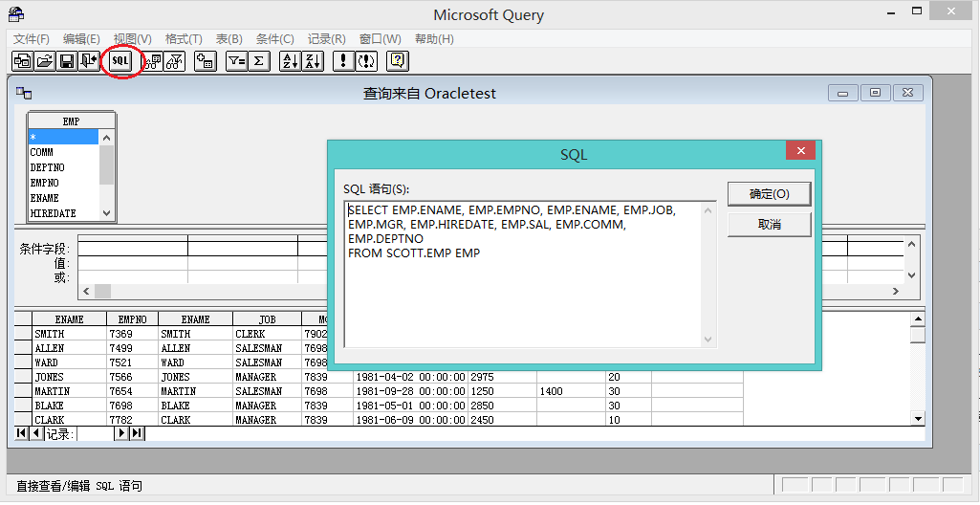980x505 pixels.
Task: Toggle the Show/Hide Criteria icon
Action: point(174,61)
